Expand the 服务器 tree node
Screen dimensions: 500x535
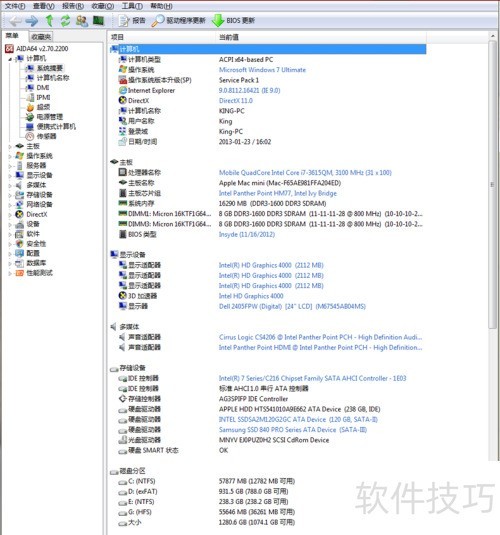pyautogui.click(x=10, y=166)
